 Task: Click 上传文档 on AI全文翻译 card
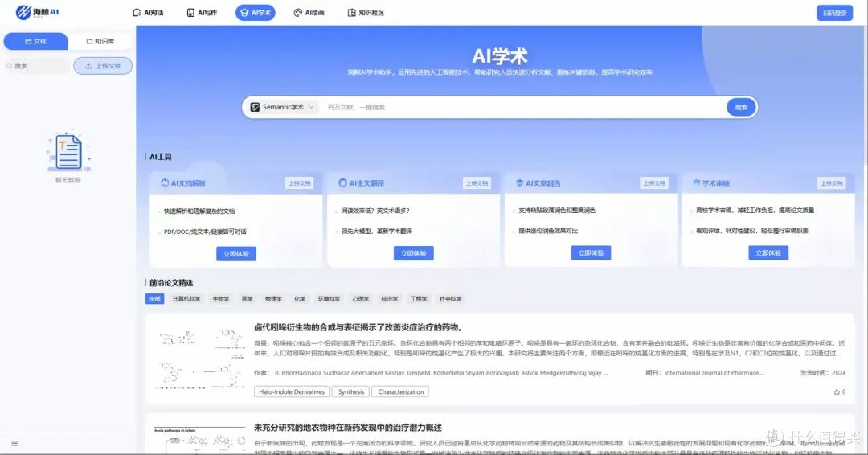(x=477, y=183)
